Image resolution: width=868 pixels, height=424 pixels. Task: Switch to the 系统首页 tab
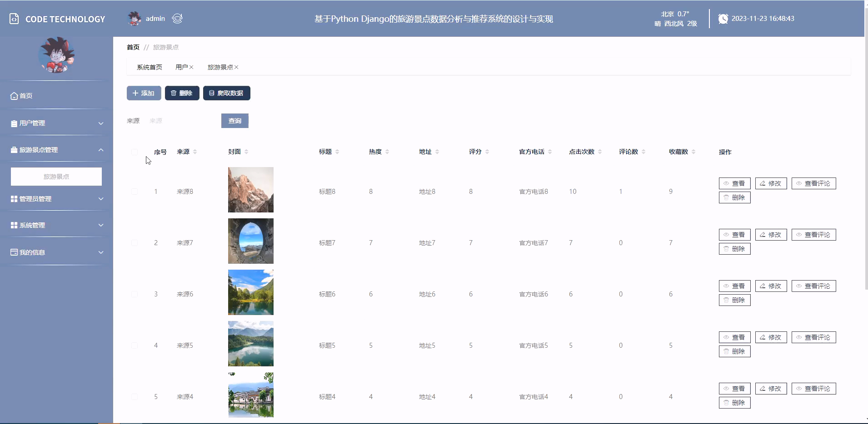(x=150, y=67)
